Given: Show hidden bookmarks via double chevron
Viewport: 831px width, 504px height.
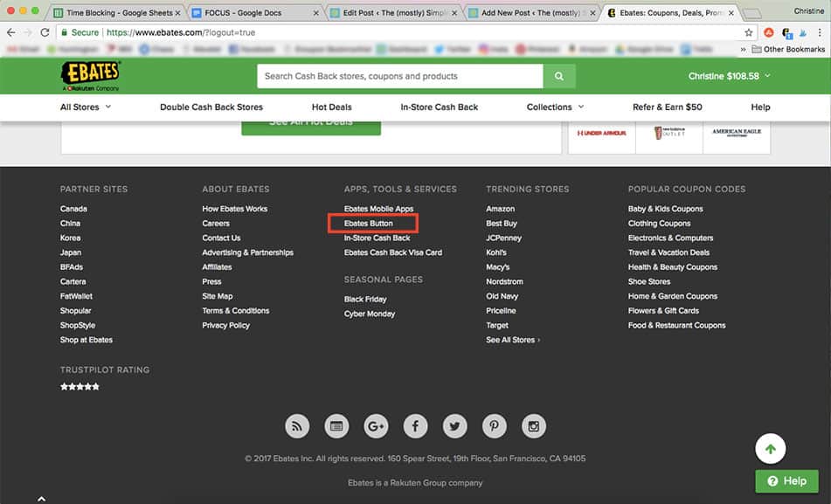Looking at the screenshot, I should 743,49.
